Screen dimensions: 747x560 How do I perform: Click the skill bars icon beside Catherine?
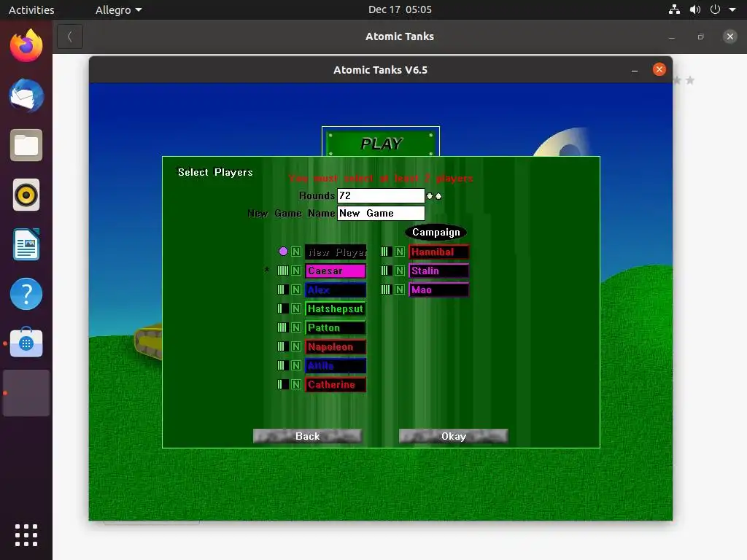283,384
